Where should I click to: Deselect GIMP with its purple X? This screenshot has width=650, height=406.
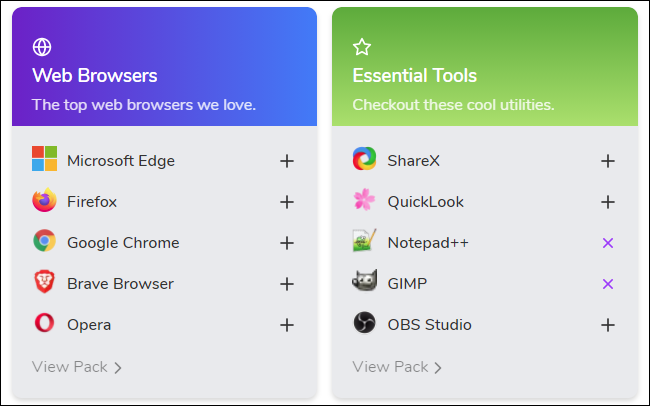[x=607, y=284]
